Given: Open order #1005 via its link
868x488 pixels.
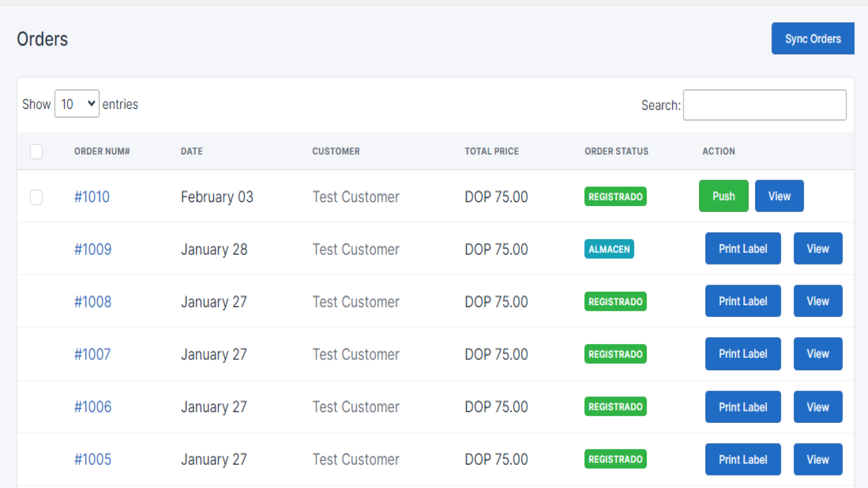Looking at the screenshot, I should (x=92, y=459).
